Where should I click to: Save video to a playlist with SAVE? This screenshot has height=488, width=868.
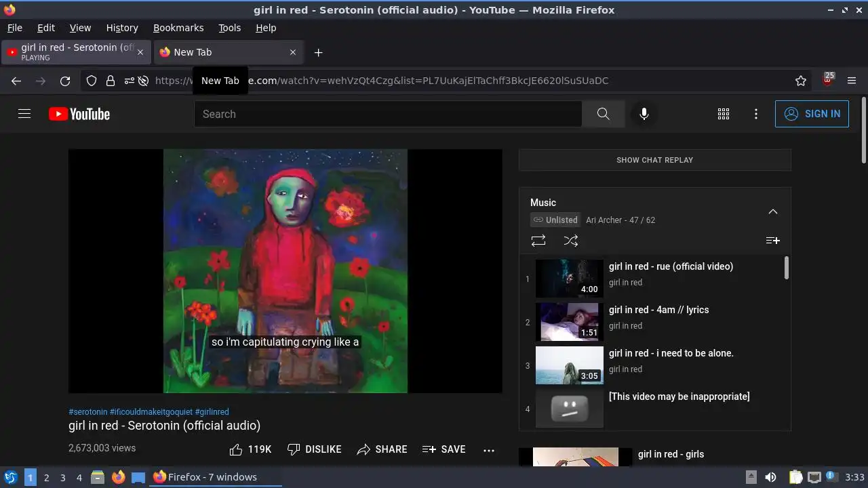click(x=443, y=449)
